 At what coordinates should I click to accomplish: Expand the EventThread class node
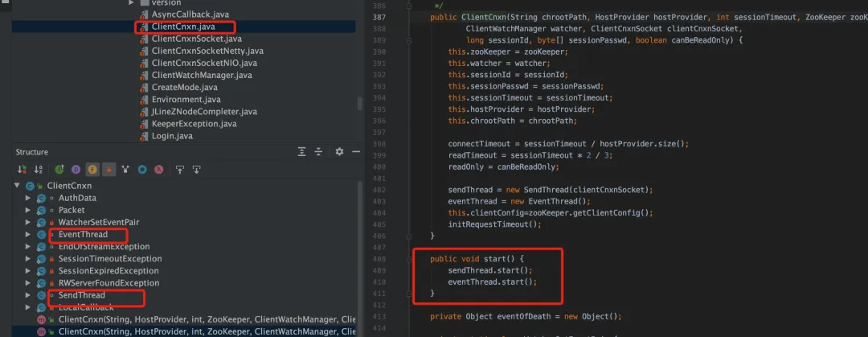pyautogui.click(x=27, y=235)
